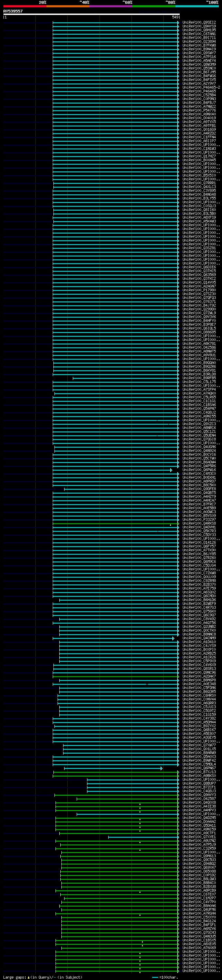Select hit label UniRef100_A9TVX5
The width and height of the screenshot is (222, 980).
pos(199,122)
